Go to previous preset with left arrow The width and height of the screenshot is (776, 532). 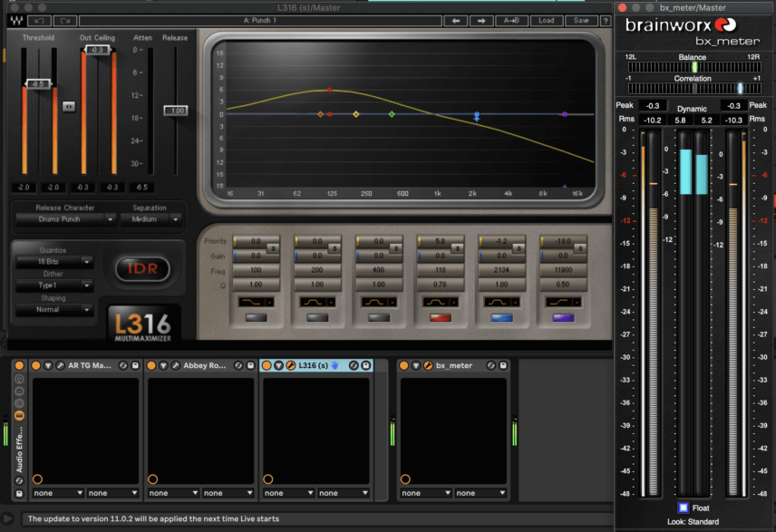[455, 21]
